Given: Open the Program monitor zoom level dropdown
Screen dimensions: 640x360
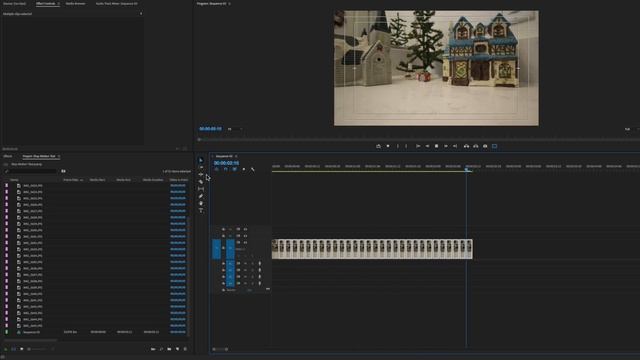Looking at the screenshot, I should (234, 129).
